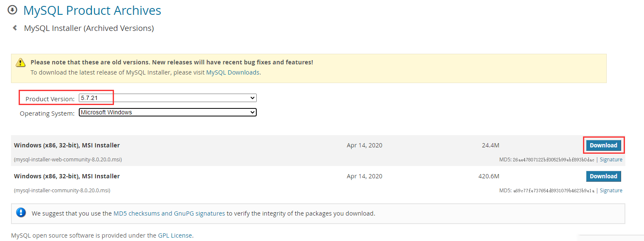The width and height of the screenshot is (644, 241).
Task: Click the blue info exclamation icon
Action: 21,213
